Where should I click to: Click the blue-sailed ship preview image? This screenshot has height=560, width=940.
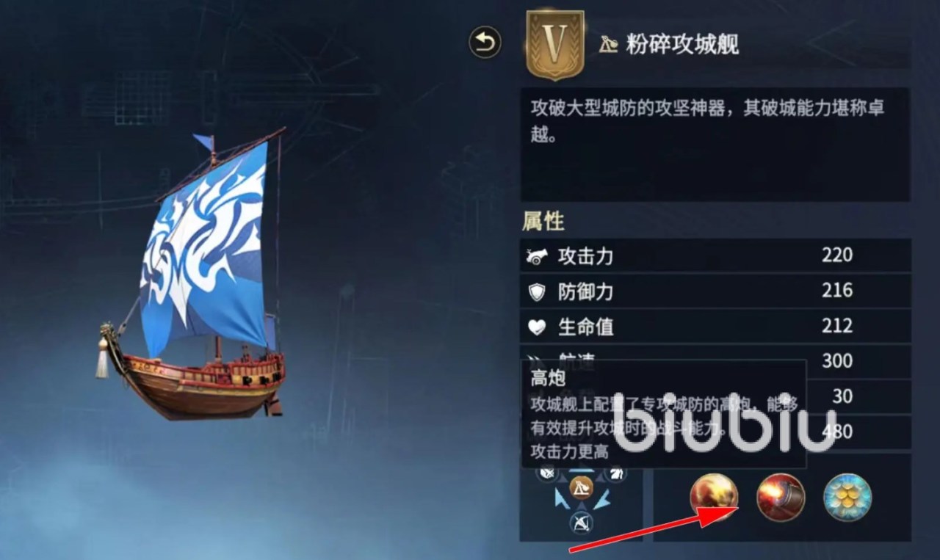click(192, 275)
